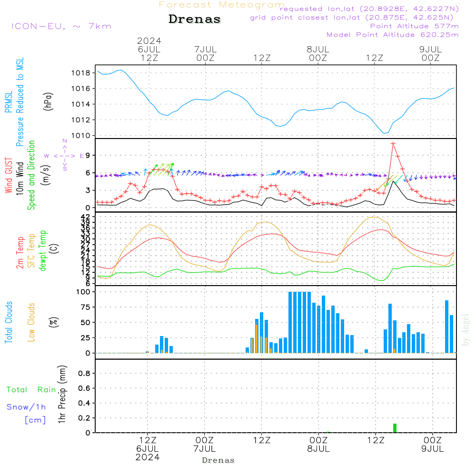The height and width of the screenshot is (476, 476).
Task: Click the 1016 pressure axis value
Action: click(81, 89)
